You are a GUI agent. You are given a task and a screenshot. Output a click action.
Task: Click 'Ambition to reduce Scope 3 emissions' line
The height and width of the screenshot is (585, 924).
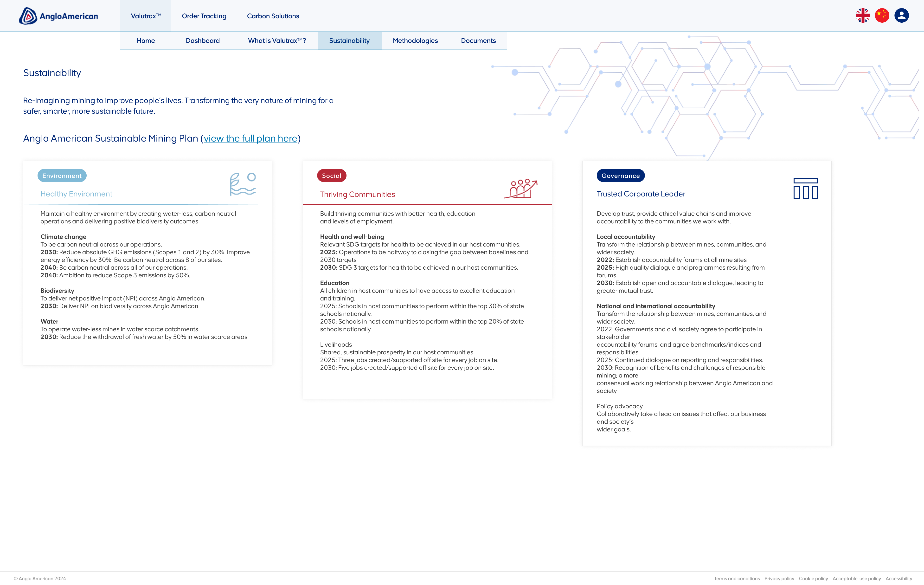(115, 275)
